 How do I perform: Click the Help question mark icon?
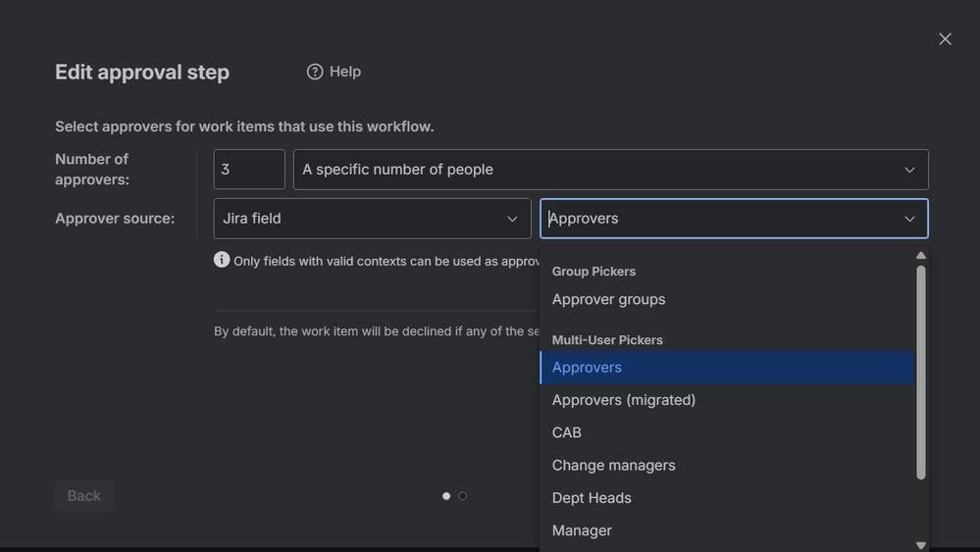pos(315,72)
